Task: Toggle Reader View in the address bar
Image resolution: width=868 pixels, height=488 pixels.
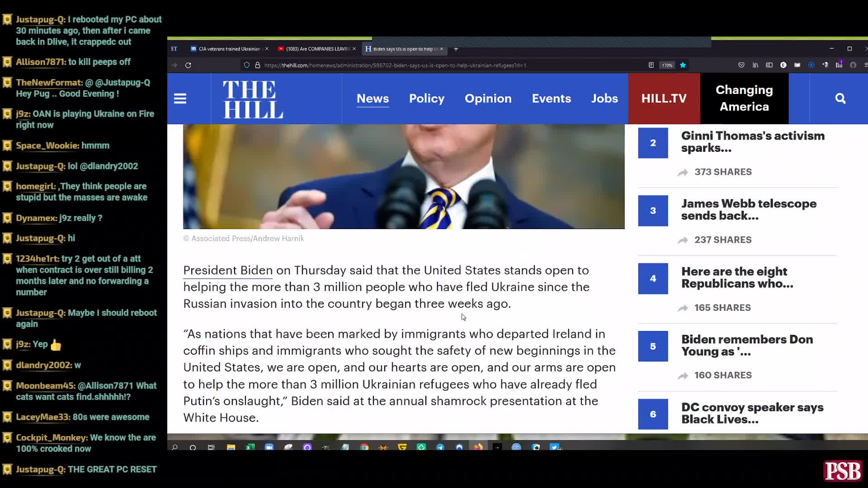Action: (651, 65)
